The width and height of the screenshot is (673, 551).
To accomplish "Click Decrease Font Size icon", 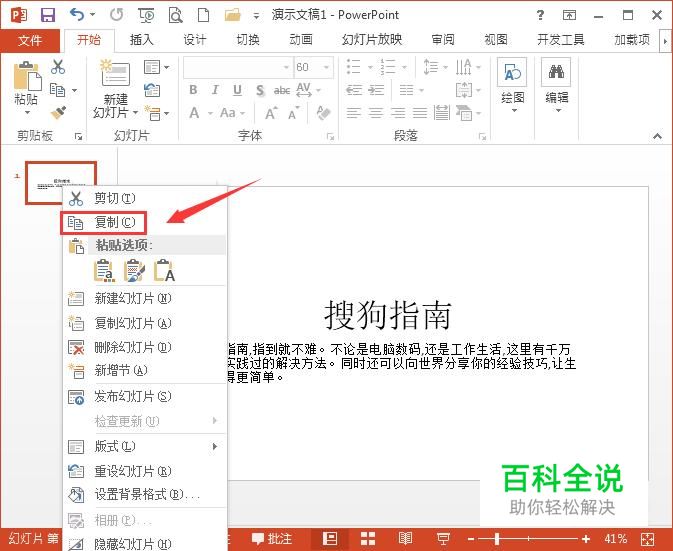I will 294,113.
